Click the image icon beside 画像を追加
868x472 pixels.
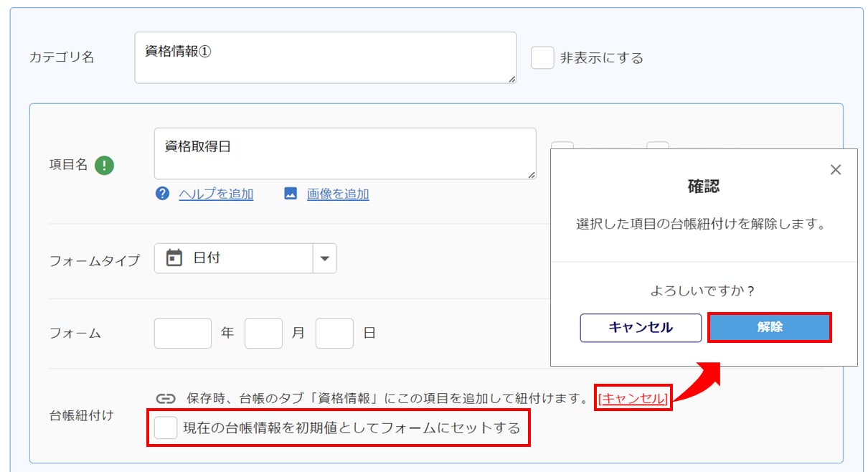(x=291, y=194)
